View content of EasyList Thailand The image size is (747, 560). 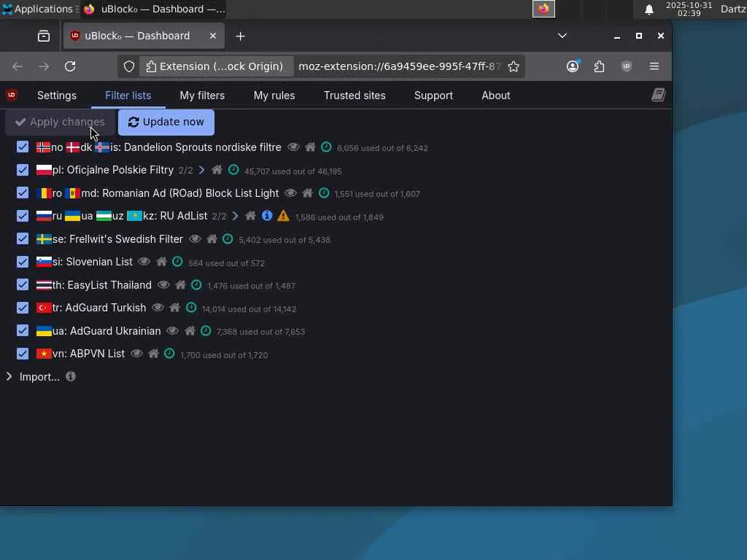163,285
